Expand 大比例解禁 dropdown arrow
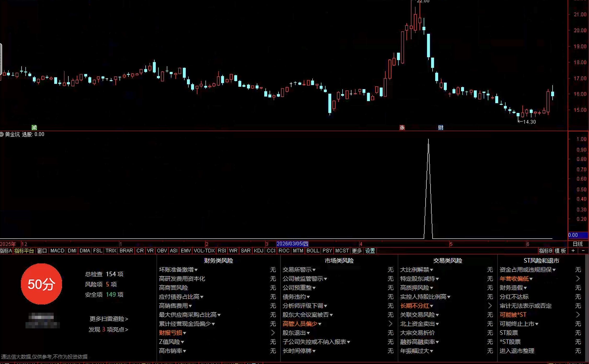The height and width of the screenshot is (364, 589). [x=431, y=270]
